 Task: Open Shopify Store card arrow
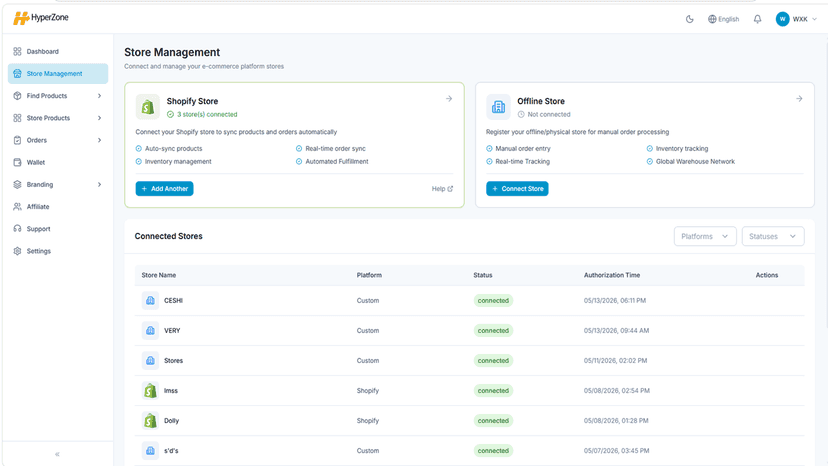[x=449, y=99]
